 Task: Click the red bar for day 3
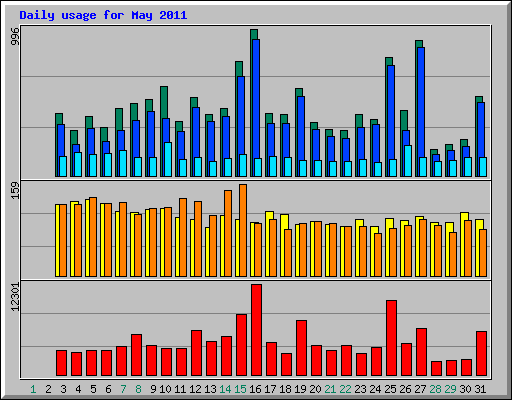tap(61, 363)
